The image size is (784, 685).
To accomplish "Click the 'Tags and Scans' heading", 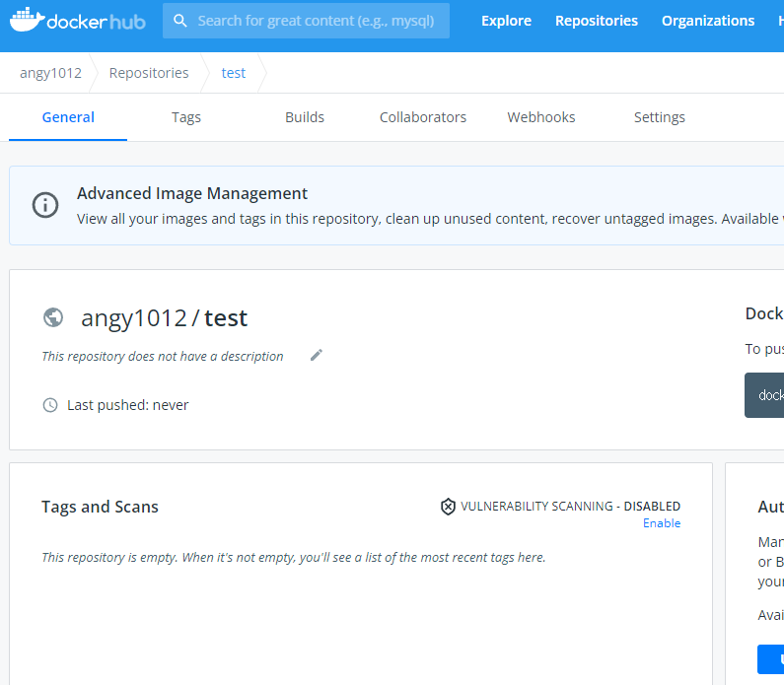I will [100, 508].
